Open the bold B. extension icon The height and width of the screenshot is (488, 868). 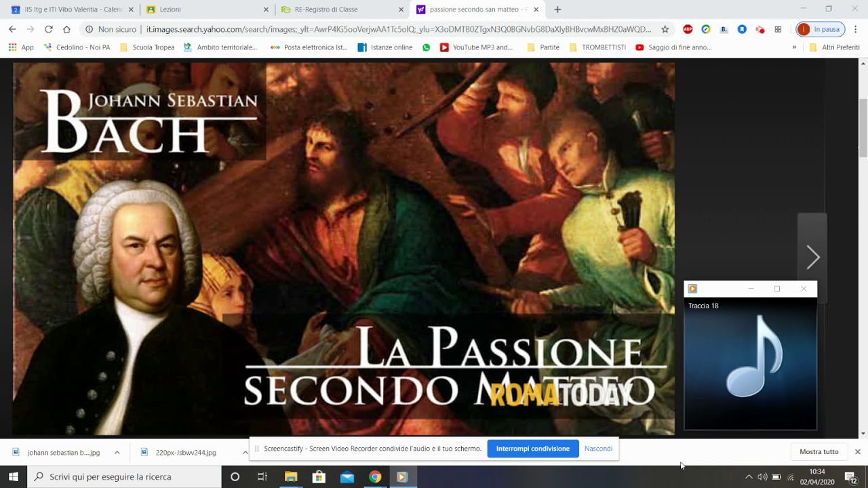tap(724, 29)
